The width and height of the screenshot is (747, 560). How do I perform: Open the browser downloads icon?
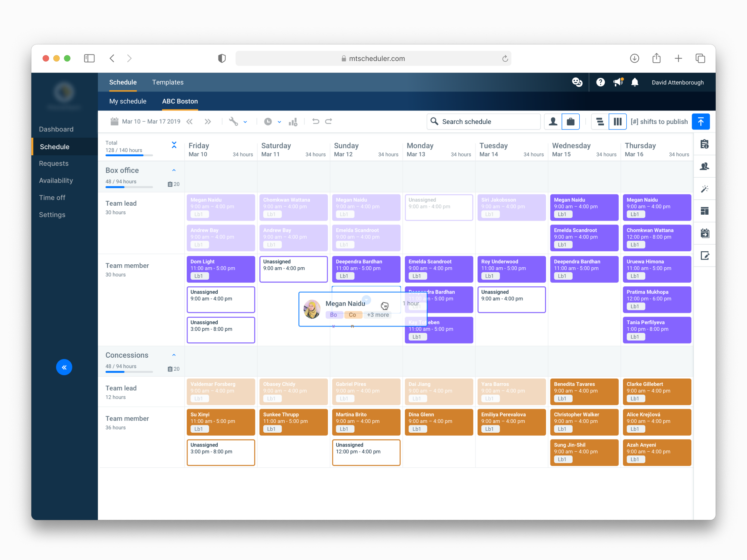click(x=635, y=58)
